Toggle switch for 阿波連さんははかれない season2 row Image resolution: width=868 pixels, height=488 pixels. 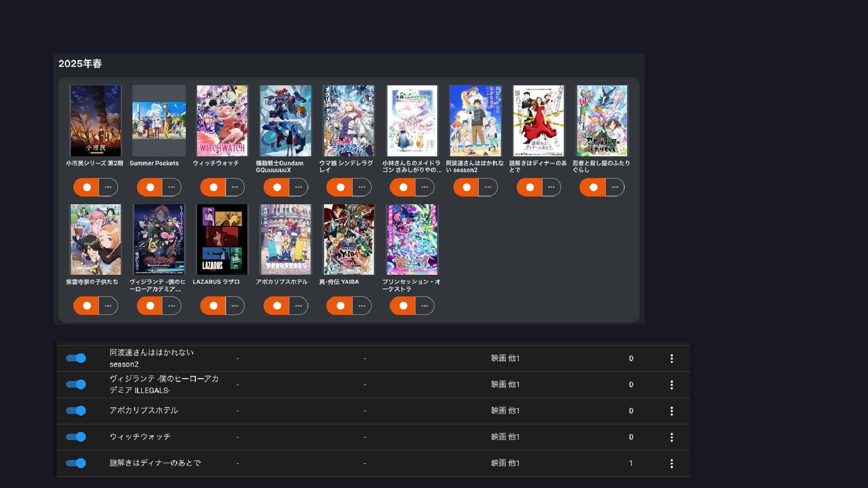click(76, 358)
